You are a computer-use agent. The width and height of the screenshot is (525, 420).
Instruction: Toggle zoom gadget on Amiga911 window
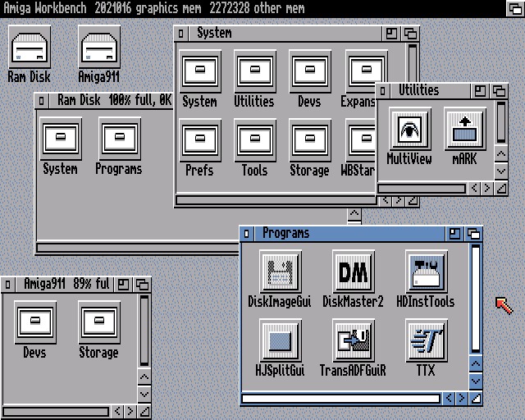click(124, 285)
